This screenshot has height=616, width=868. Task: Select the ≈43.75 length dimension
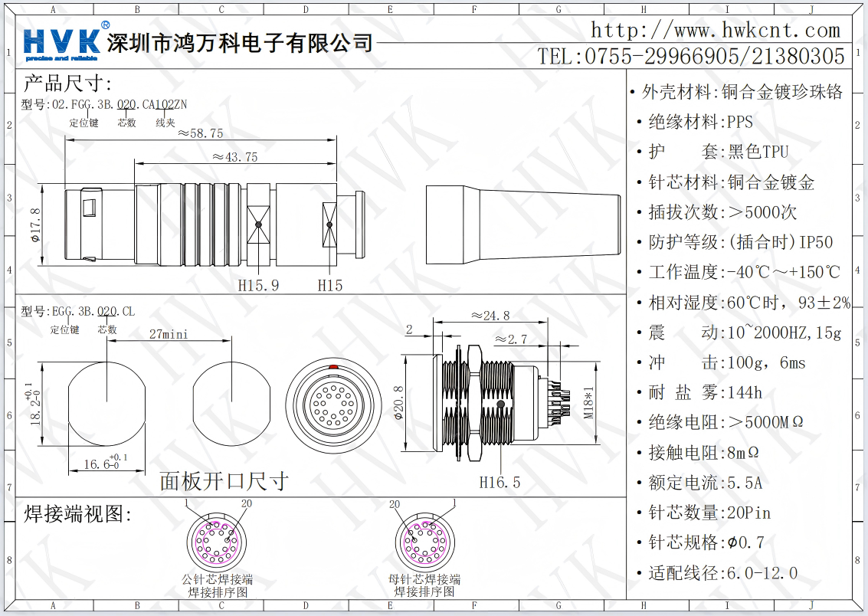[234, 157]
